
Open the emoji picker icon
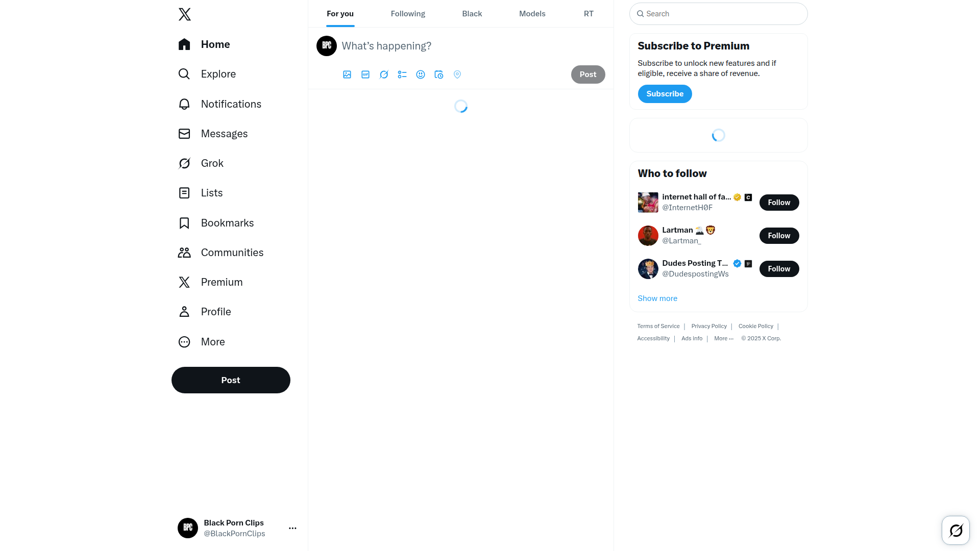click(421, 74)
